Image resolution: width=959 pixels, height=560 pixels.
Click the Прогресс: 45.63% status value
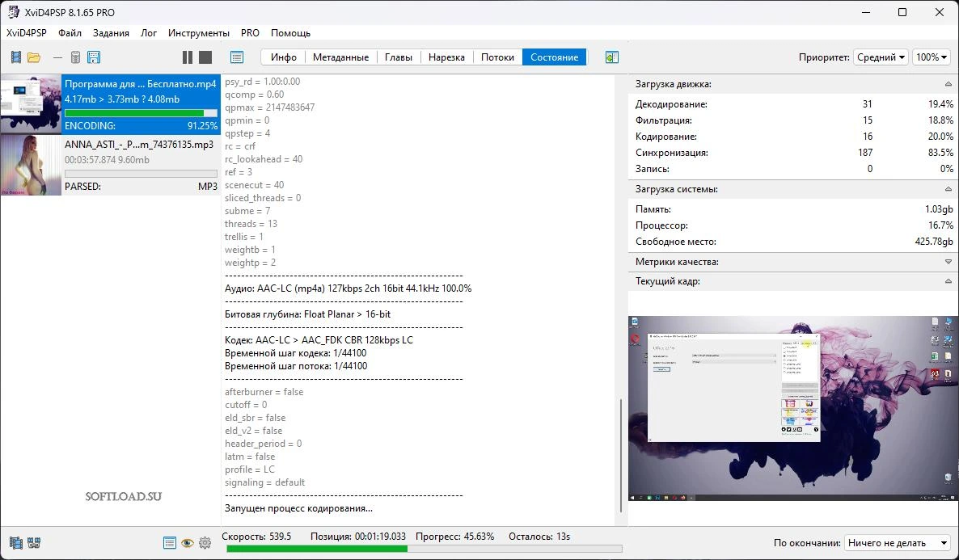[x=454, y=536]
